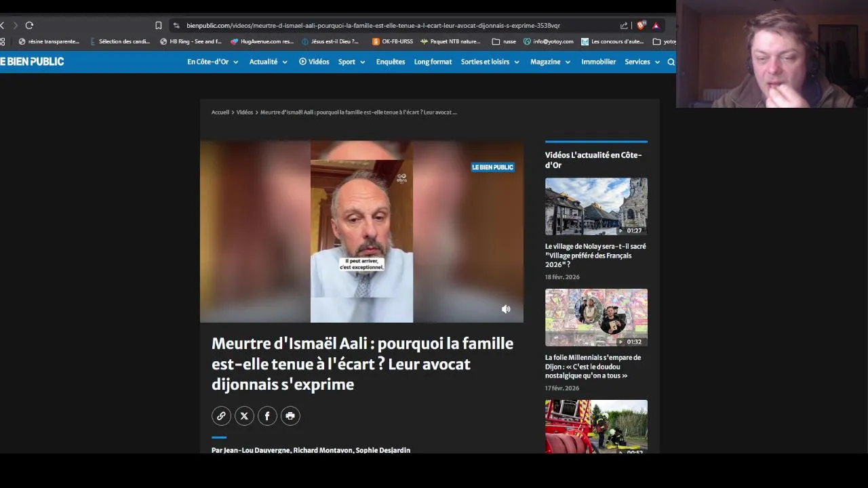This screenshot has height=488, width=868.
Task: Click the author line 'Par Jean-Lou Dauvergne'
Action: click(311, 450)
